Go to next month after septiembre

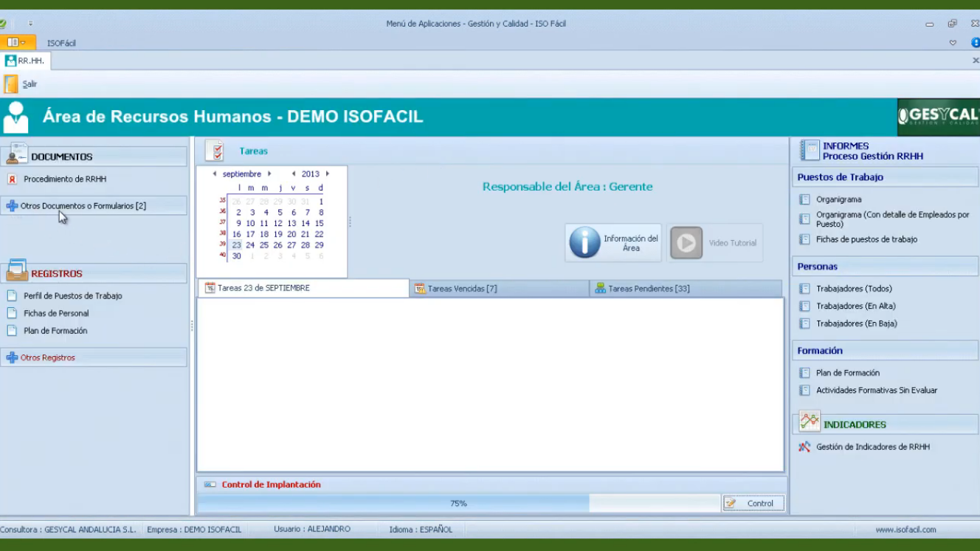(269, 174)
